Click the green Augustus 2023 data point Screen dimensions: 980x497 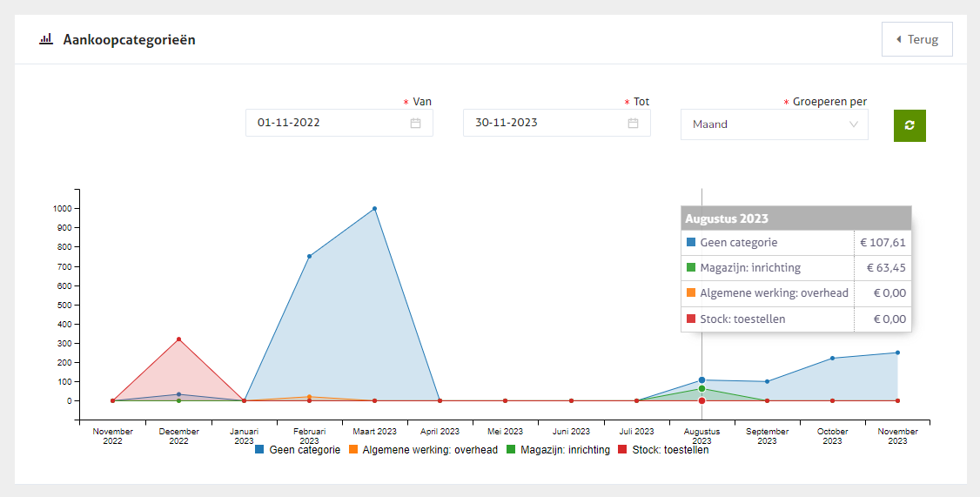(x=701, y=389)
